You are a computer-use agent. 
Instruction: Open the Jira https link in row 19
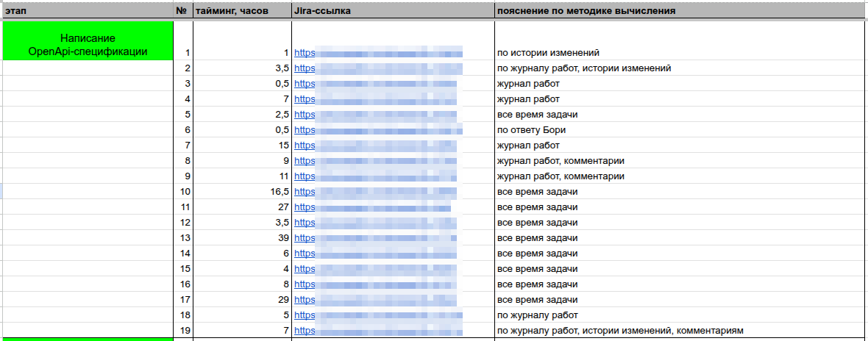[305, 331]
